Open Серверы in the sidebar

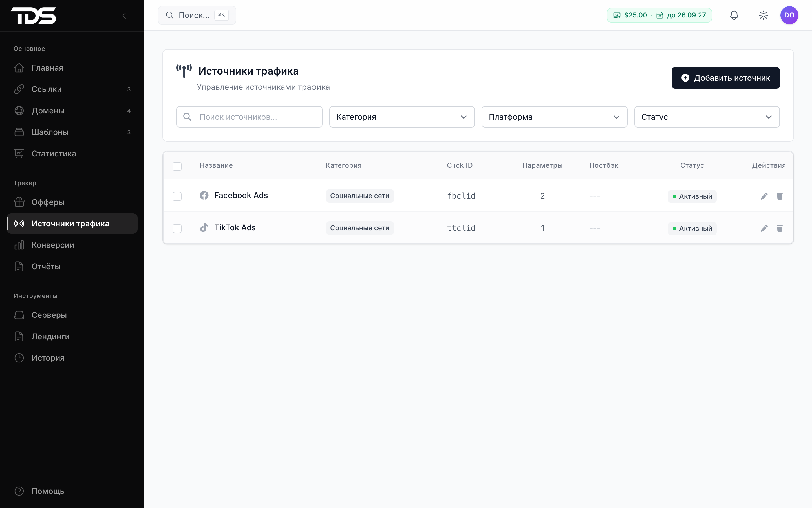click(72, 315)
